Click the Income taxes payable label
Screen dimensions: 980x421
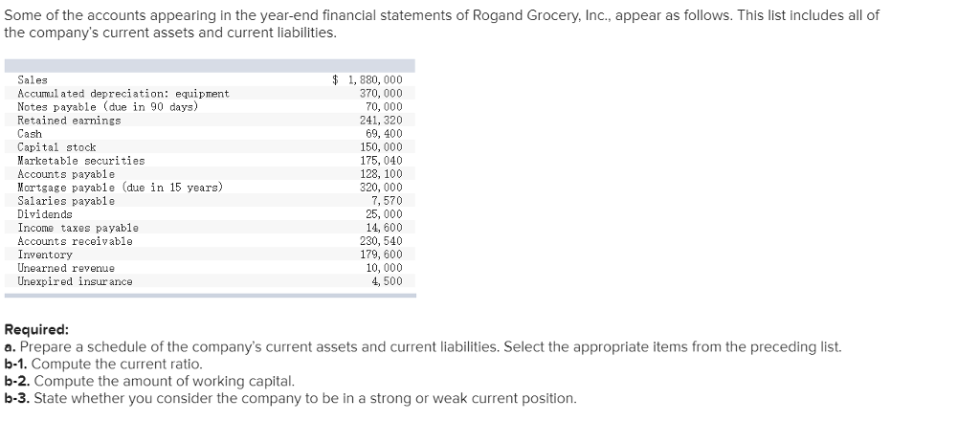pos(78,228)
